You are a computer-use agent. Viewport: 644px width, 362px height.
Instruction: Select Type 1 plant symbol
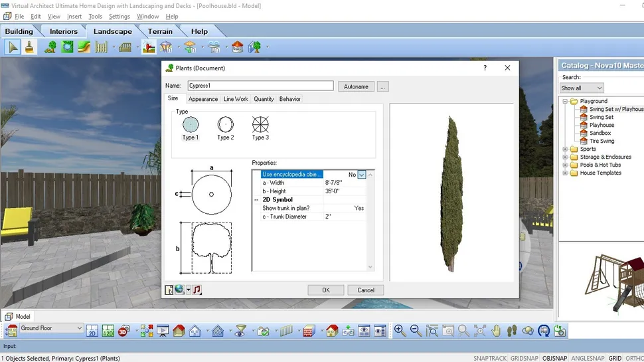pyautogui.click(x=190, y=125)
